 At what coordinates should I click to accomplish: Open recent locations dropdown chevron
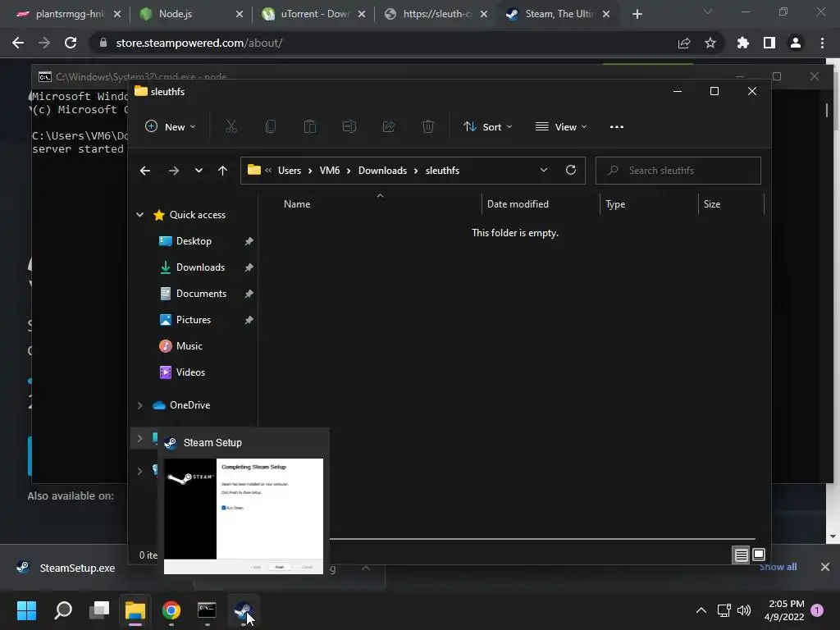(199, 171)
